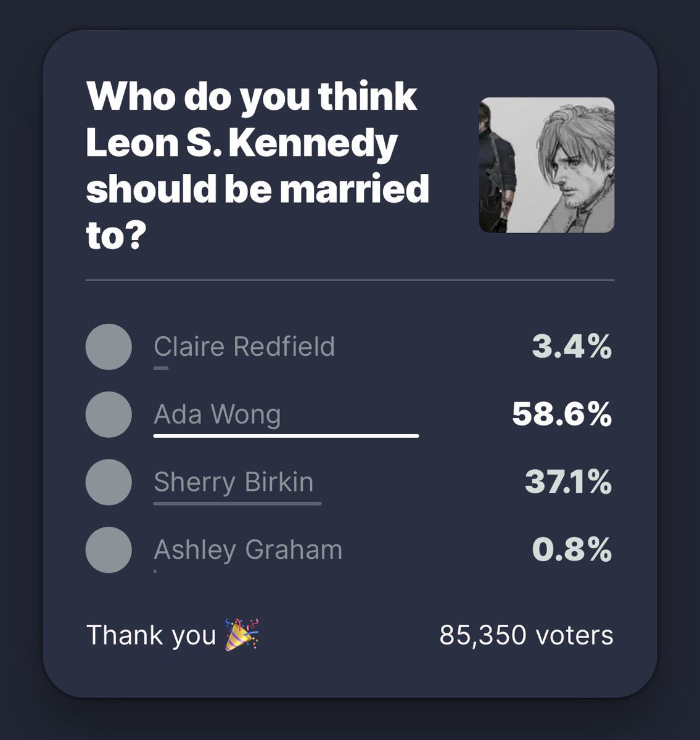
Task: Select the Ada Wong radio circle
Action: coord(109,414)
